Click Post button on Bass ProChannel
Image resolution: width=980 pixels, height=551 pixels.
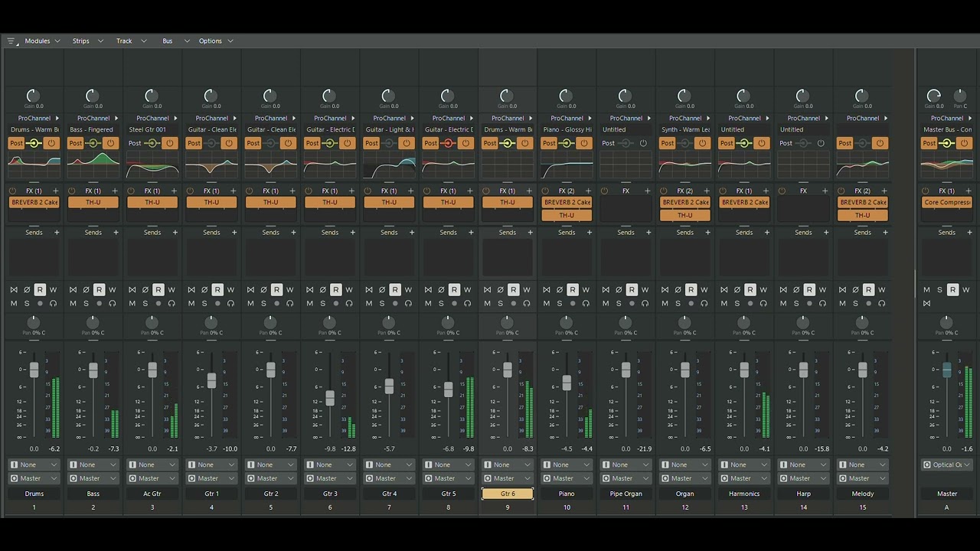pos(76,143)
